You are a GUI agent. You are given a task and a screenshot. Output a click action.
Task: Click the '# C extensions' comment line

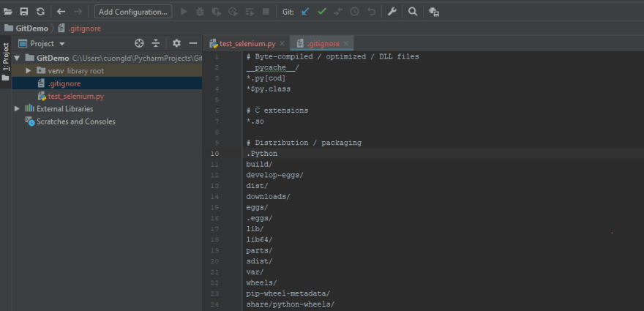pos(277,110)
